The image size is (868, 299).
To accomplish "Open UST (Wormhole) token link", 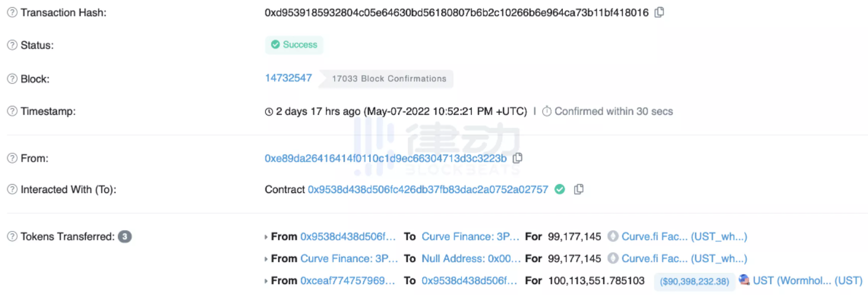I will coord(807,281).
